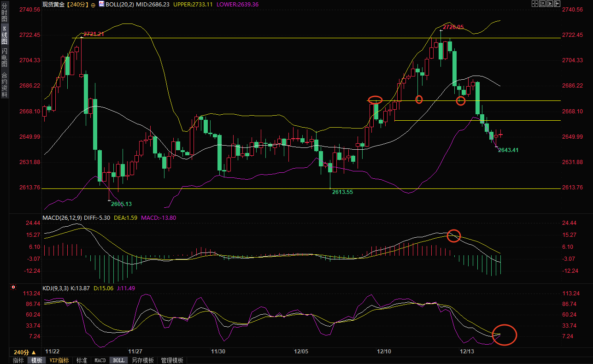This screenshot has height=364, width=593.
Task: Click the 2605.13 low price label
Action: pos(122,204)
